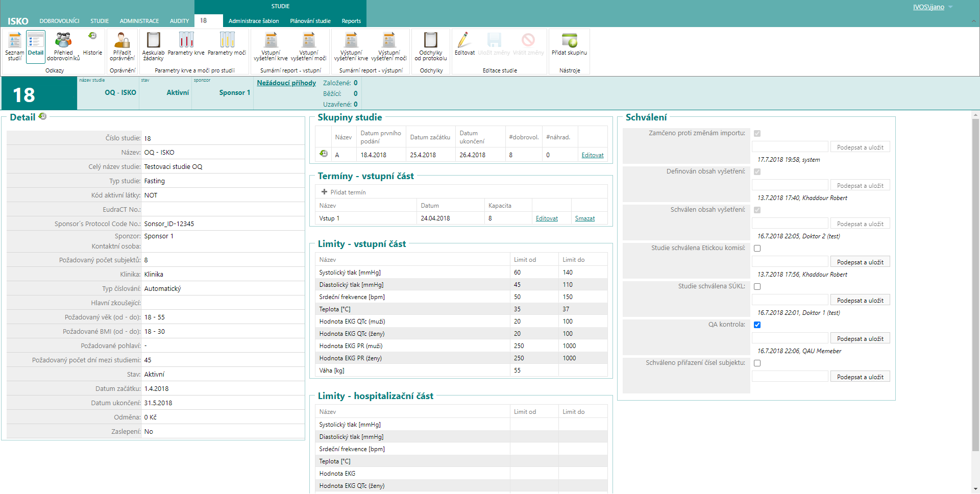Open Parametry moči icon

tap(227, 44)
